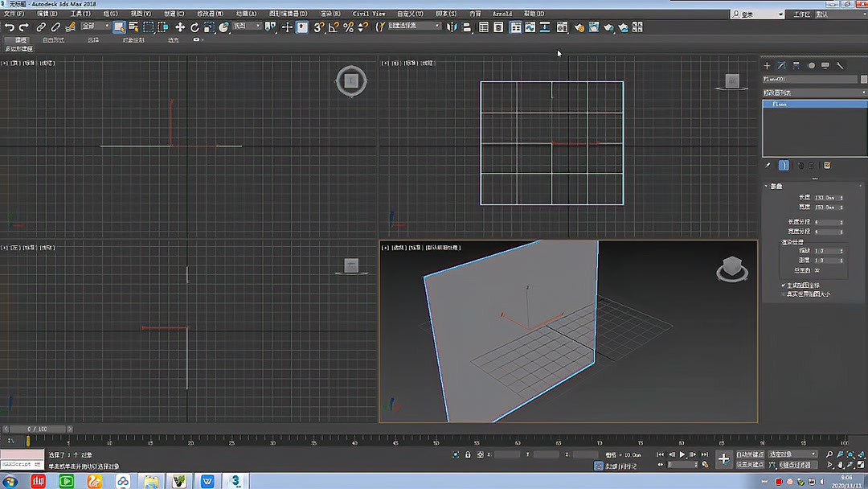Click the Select by Name icon
The image size is (868, 489).
click(133, 27)
